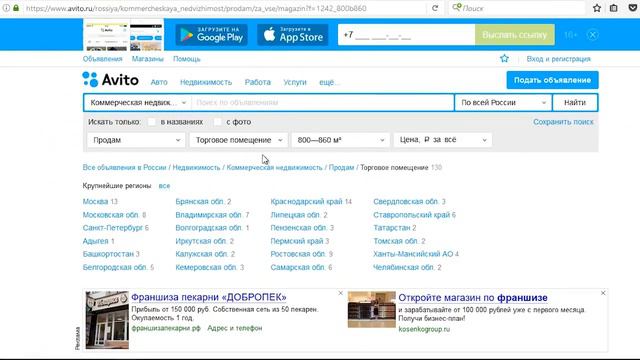Click the app screenshots thumbnail in banner
The height and width of the screenshot is (360, 640).
click(x=123, y=35)
